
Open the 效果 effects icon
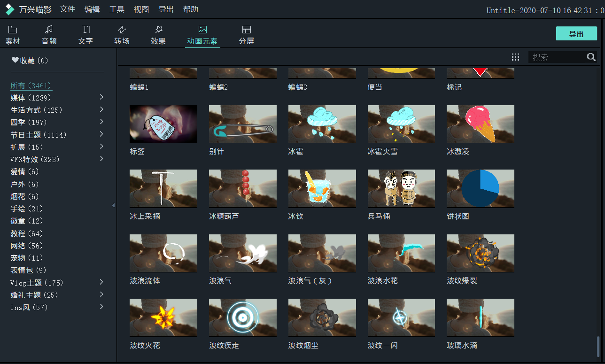click(158, 30)
